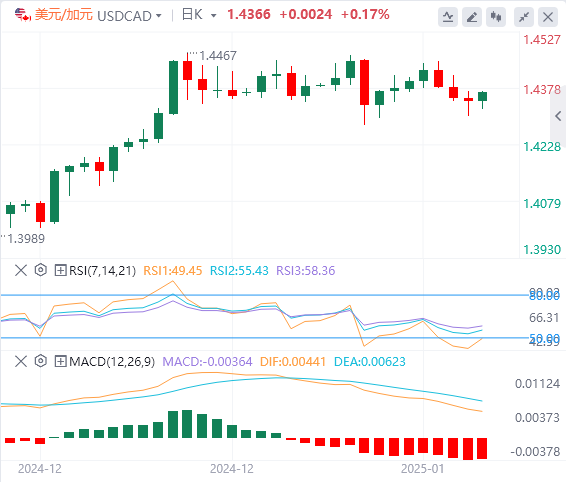Click the 美元/加元 pair name
Viewport: 566px width, 482px height.
click(x=64, y=15)
